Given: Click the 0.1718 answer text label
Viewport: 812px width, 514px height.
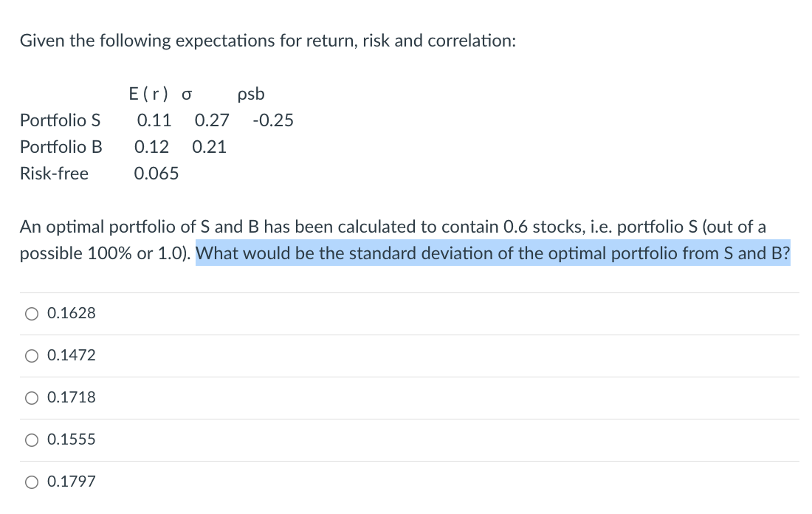Looking at the screenshot, I should [72, 397].
